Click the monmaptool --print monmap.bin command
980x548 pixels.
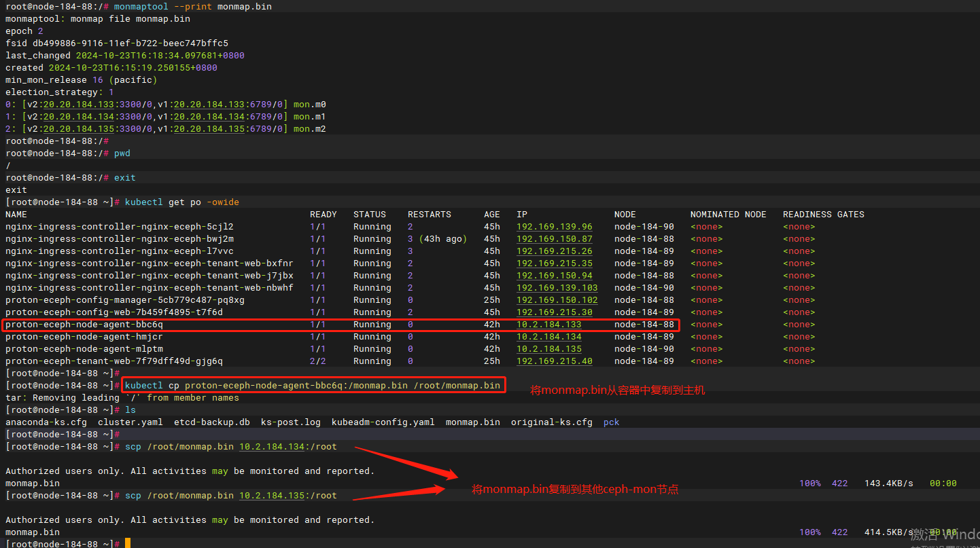(x=193, y=7)
